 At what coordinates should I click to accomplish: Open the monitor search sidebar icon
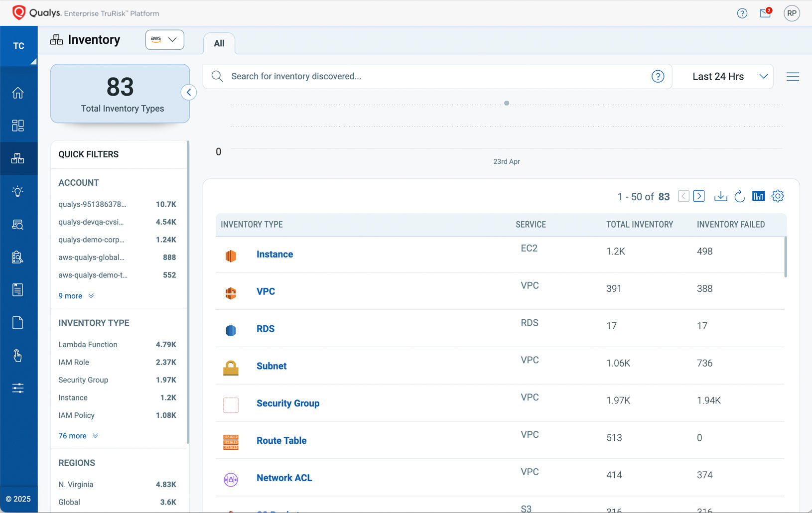(x=18, y=225)
